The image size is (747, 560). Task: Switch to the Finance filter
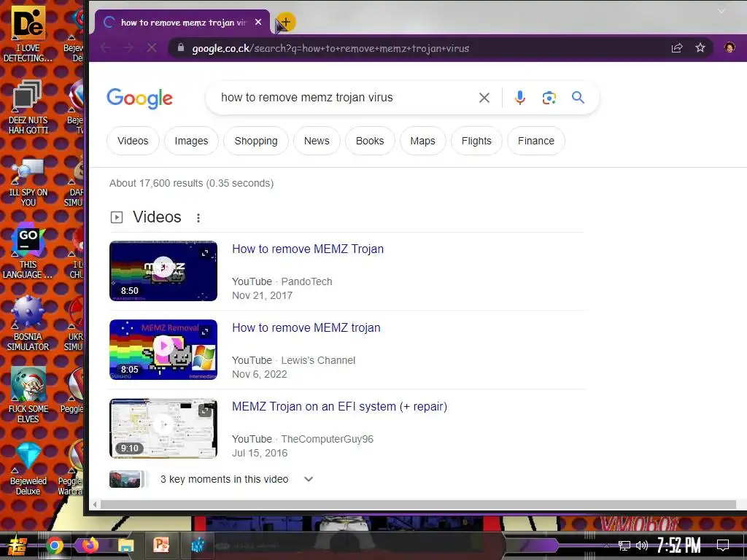tap(536, 141)
